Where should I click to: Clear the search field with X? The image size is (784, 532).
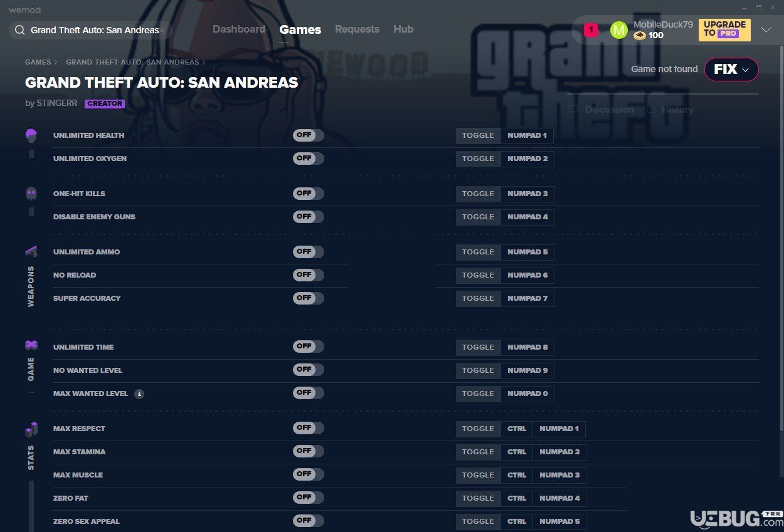(162, 30)
